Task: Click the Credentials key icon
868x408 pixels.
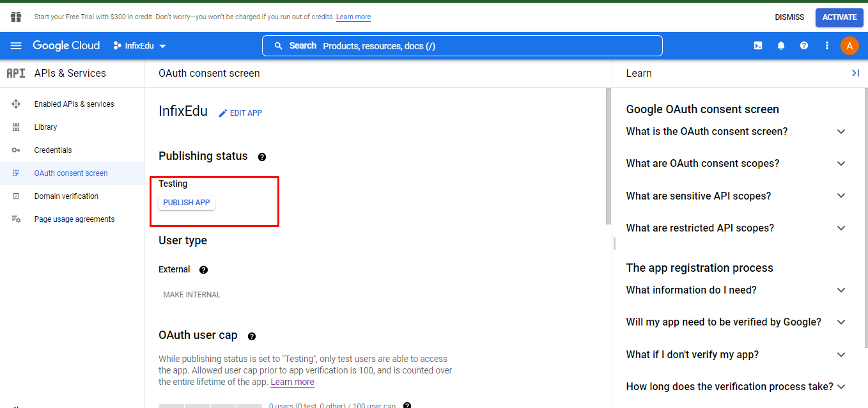Action: [x=16, y=150]
